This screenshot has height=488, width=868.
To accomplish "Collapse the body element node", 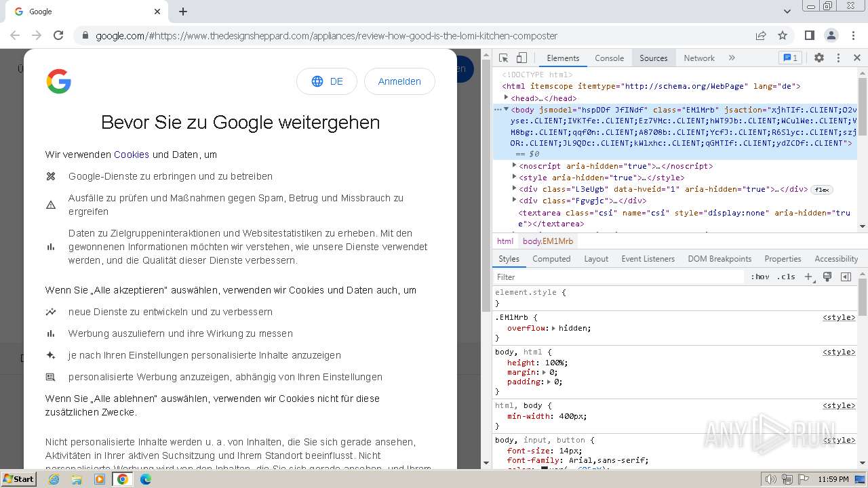I will [x=506, y=109].
